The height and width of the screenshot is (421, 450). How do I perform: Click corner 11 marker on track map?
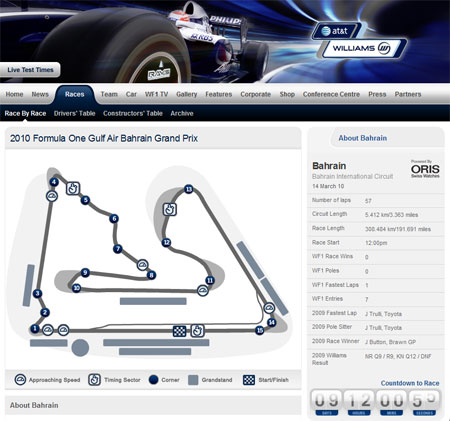click(210, 280)
